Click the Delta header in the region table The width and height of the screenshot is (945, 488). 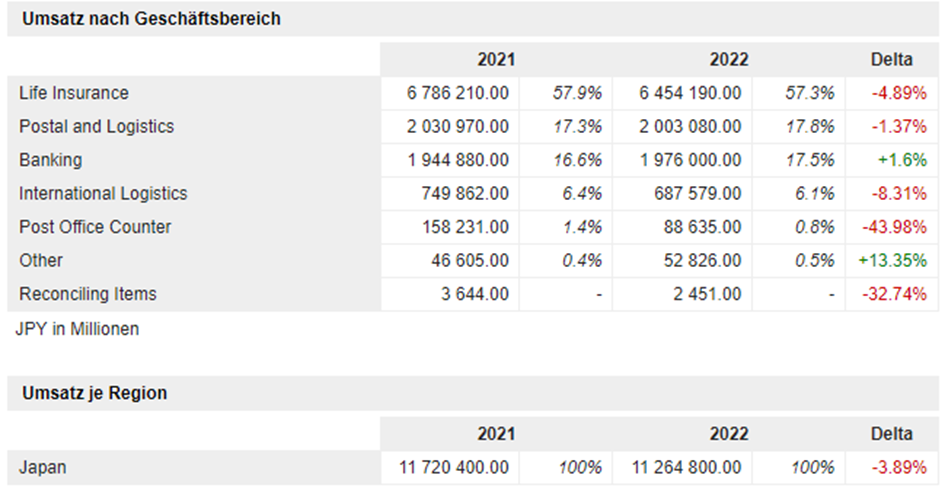892,434
